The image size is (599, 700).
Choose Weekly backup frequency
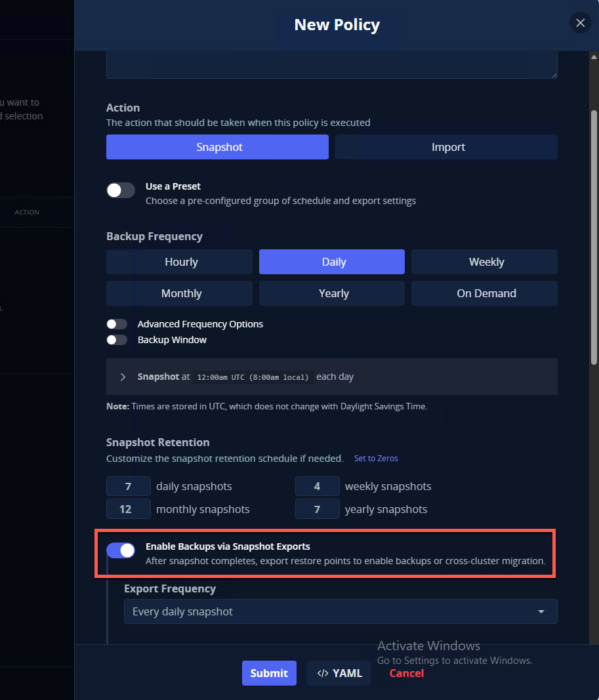(484, 262)
